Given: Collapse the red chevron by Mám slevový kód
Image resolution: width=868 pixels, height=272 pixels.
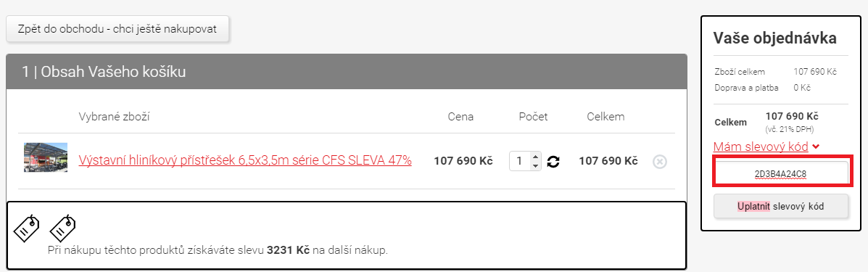Looking at the screenshot, I should (816, 147).
